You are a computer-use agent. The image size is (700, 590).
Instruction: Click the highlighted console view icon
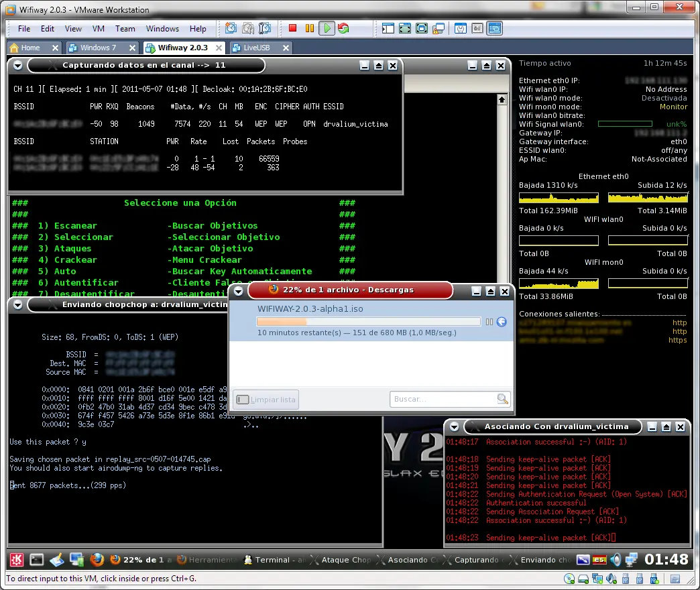point(495,28)
